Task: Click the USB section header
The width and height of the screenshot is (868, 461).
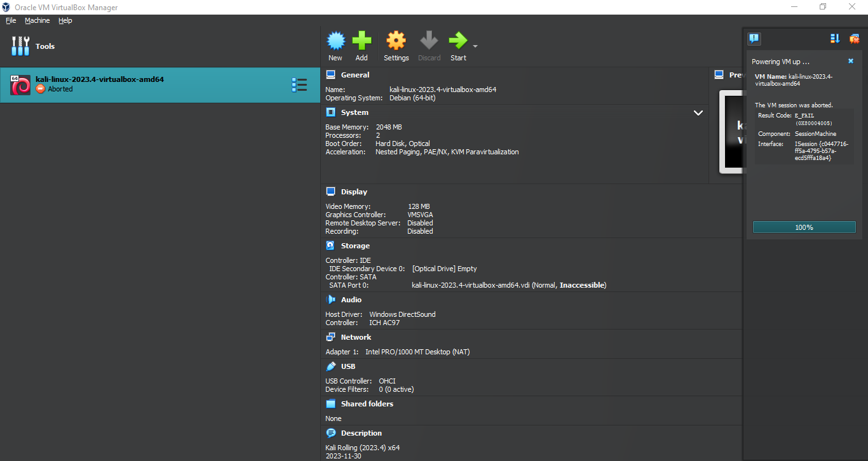Action: click(x=348, y=366)
